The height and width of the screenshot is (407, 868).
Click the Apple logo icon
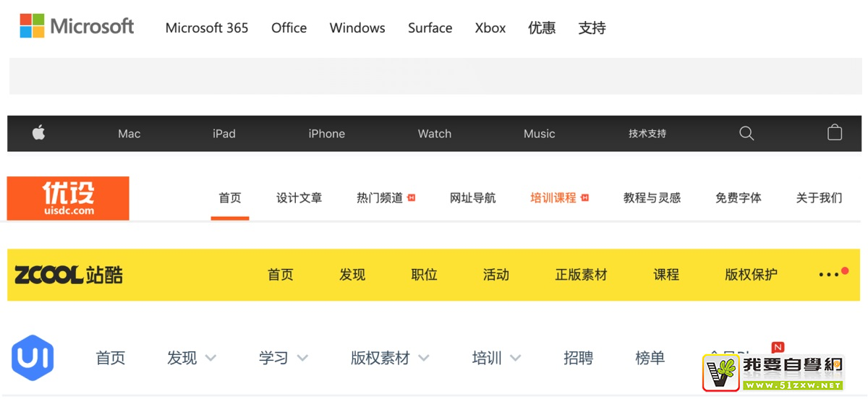tap(39, 133)
